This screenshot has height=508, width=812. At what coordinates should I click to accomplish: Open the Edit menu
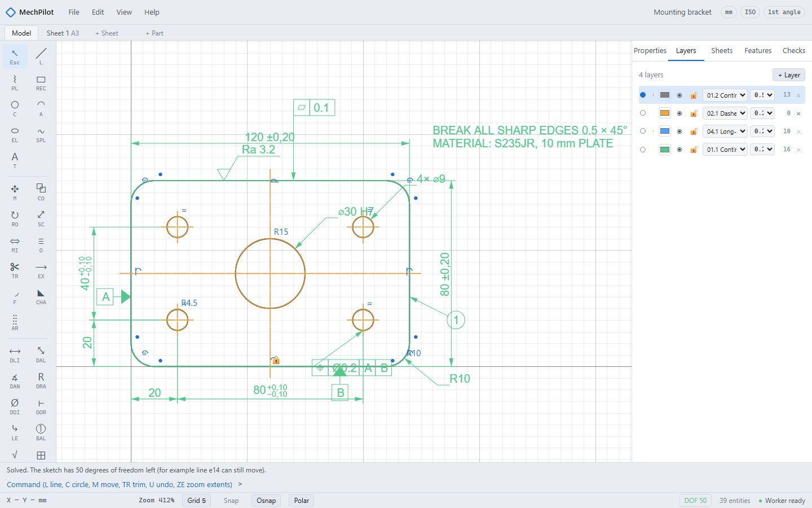click(x=98, y=12)
